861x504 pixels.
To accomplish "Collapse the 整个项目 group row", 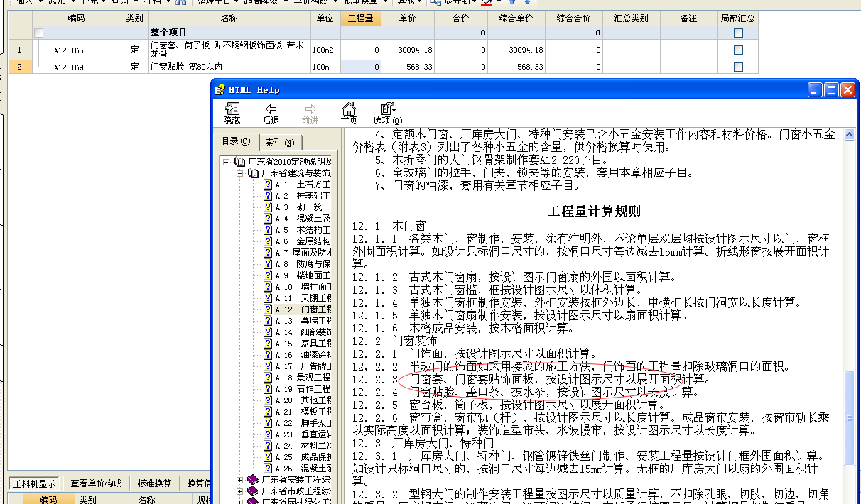I will (39, 33).
